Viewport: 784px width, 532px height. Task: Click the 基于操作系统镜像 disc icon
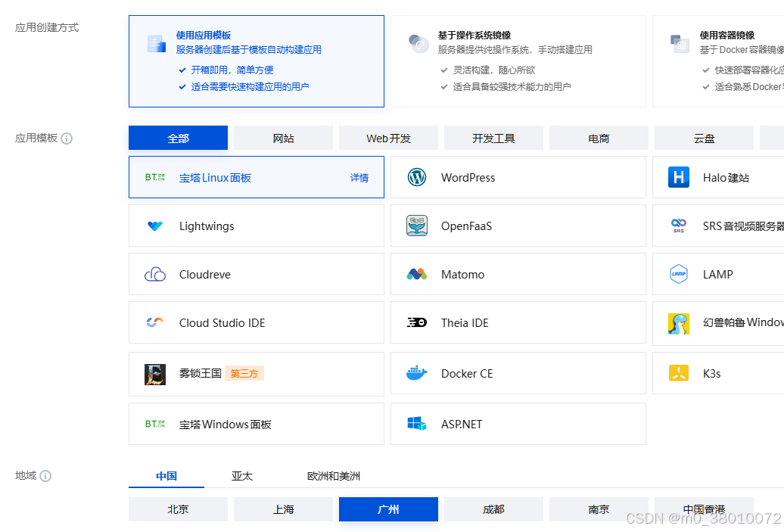[418, 44]
